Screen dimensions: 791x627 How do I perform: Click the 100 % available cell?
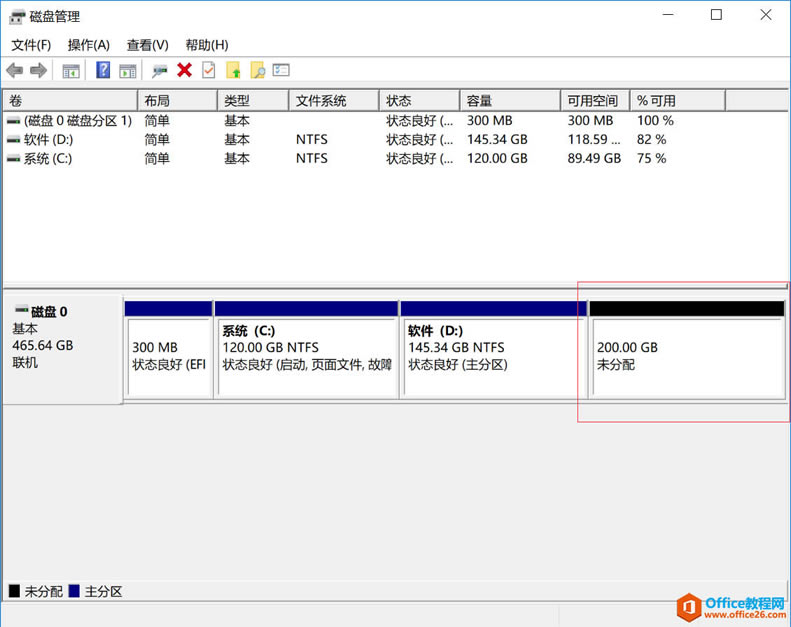coord(655,121)
